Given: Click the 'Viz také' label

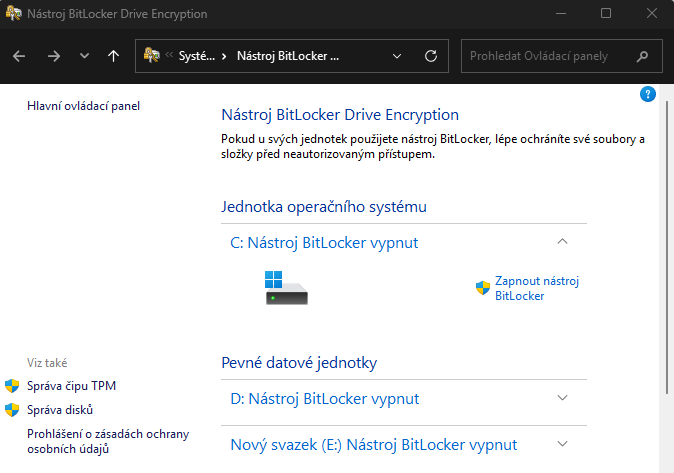Looking at the screenshot, I should [x=47, y=363].
